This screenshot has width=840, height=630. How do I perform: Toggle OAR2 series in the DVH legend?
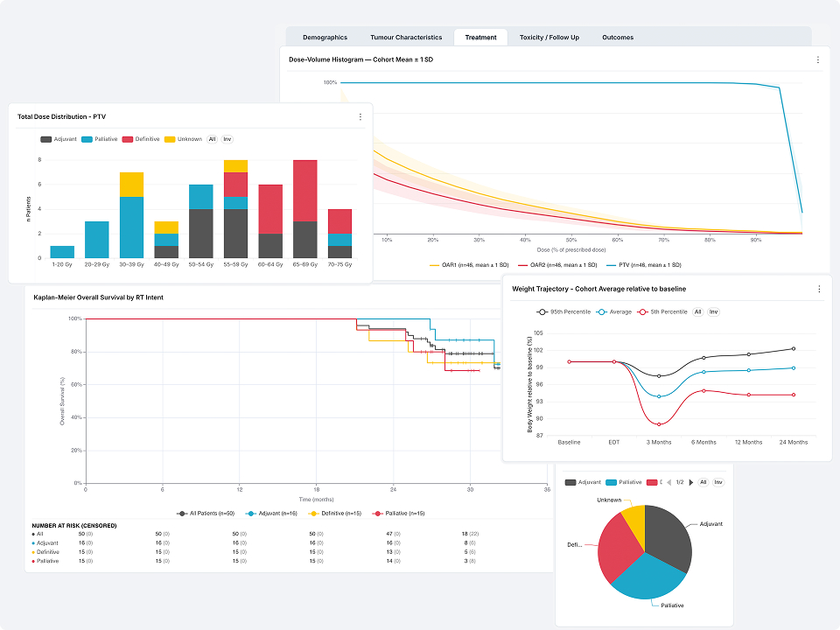(x=557, y=265)
